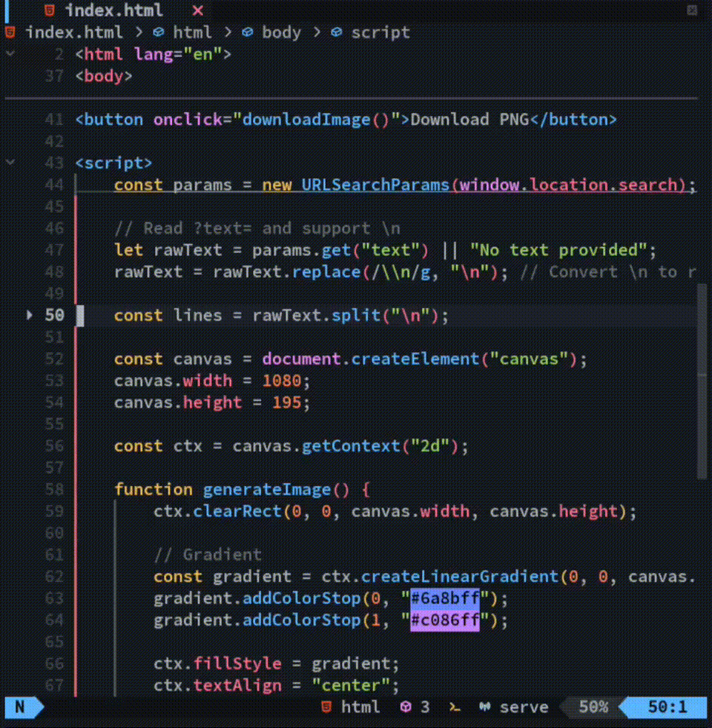
Task: Click the 50% scroll position indicator
Action: [x=593, y=707]
